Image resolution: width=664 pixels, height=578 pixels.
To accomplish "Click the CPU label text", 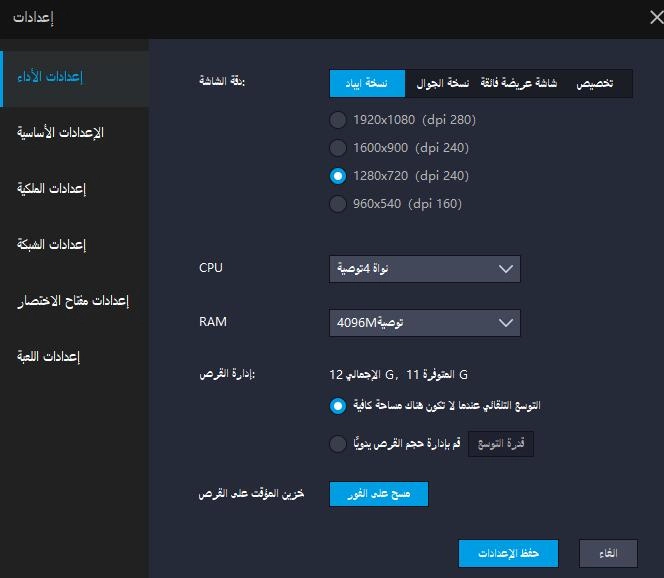I will 210,268.
